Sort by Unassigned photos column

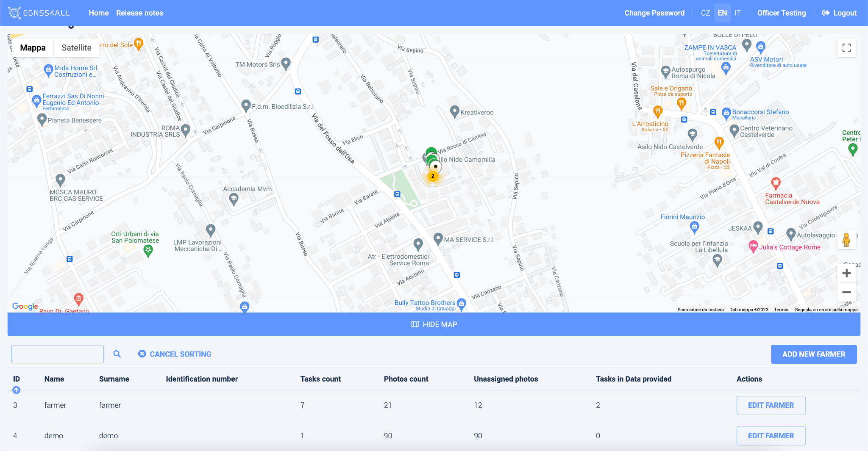506,379
